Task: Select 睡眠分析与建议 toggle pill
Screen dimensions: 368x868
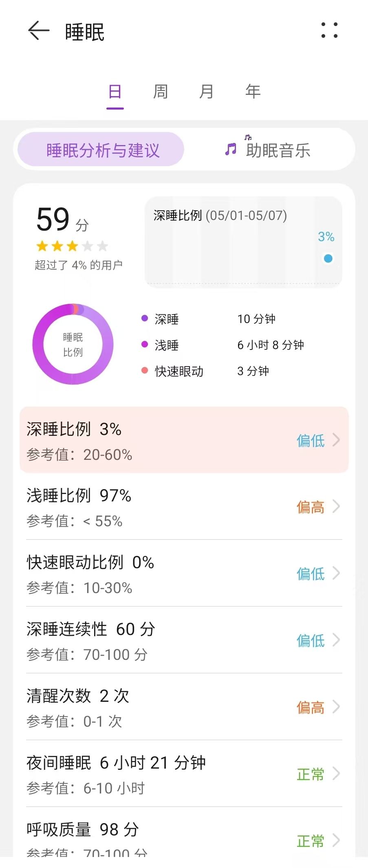Action: click(101, 149)
